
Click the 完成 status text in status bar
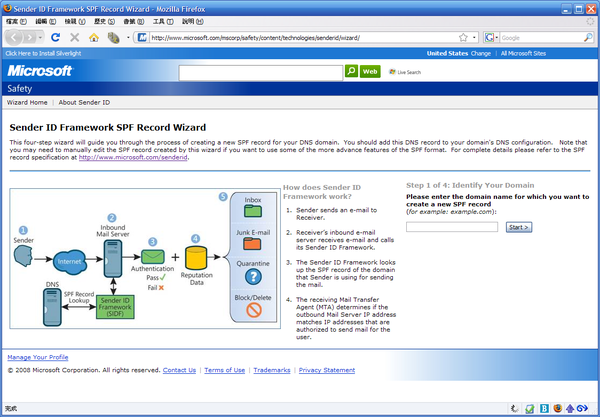coord(11,409)
